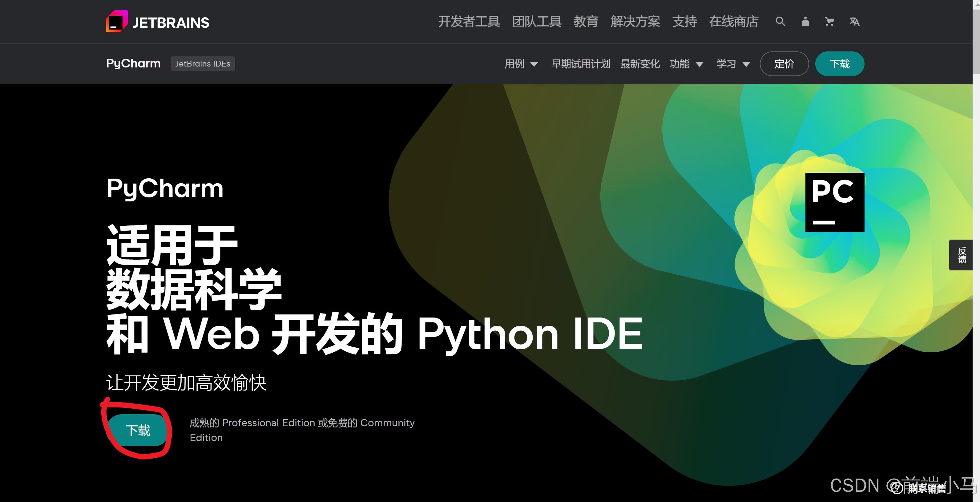The width and height of the screenshot is (980, 502).
Task: Click the JetBrains logo
Action: pos(158,22)
